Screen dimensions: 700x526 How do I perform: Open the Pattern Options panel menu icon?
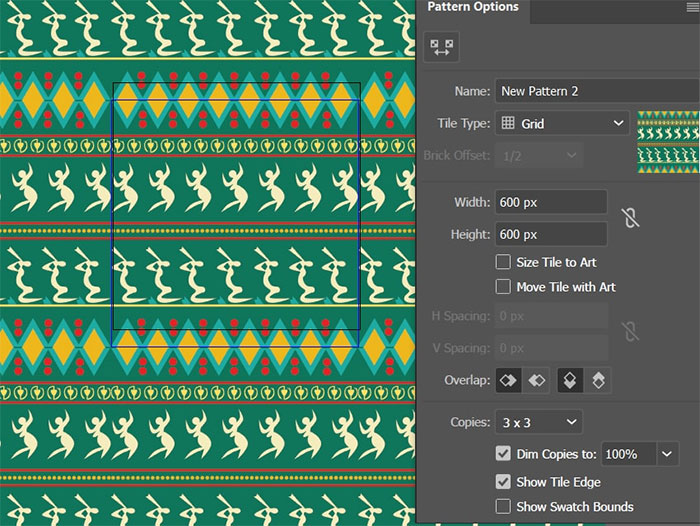pos(689,8)
